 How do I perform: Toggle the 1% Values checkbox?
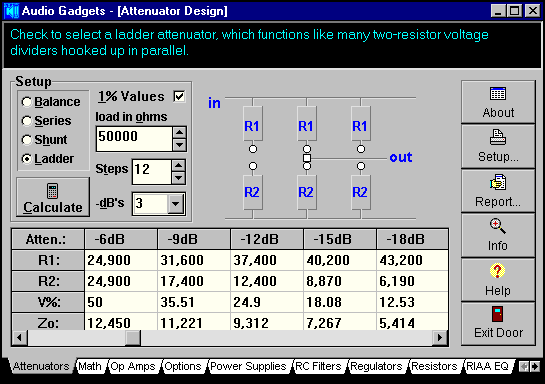coord(179,96)
